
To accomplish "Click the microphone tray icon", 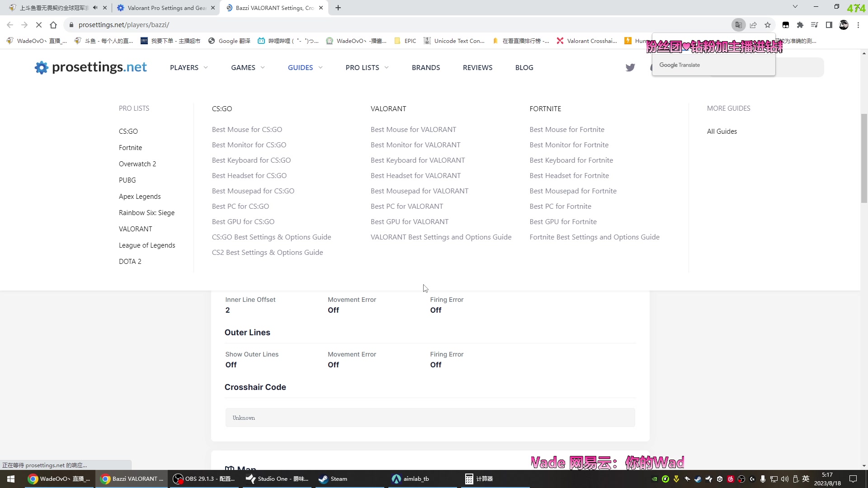I will 763,479.
